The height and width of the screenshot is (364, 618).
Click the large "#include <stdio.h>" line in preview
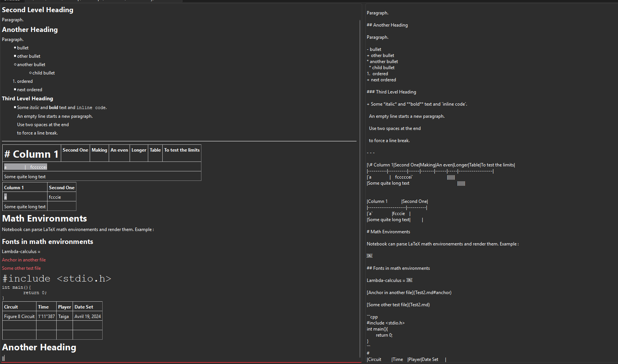(x=57, y=279)
